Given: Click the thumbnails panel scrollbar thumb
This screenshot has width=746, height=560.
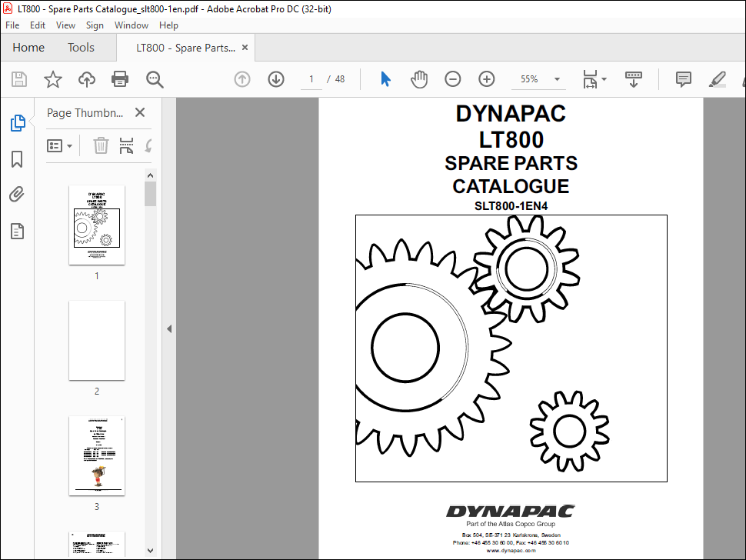Looking at the screenshot, I should click(150, 194).
